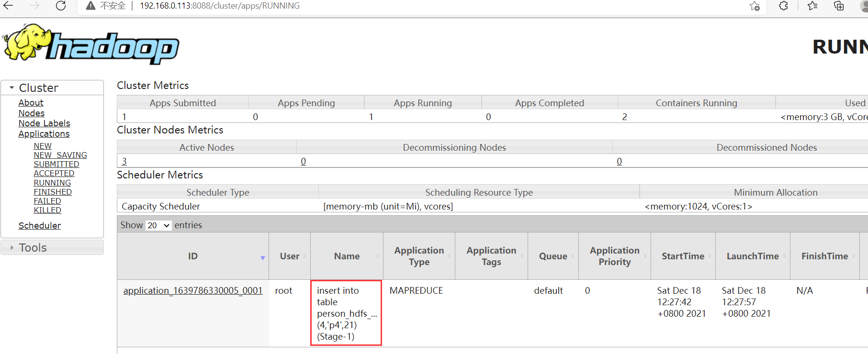Filter applications by FINISHED state
The width and height of the screenshot is (868, 354).
coord(53,192)
